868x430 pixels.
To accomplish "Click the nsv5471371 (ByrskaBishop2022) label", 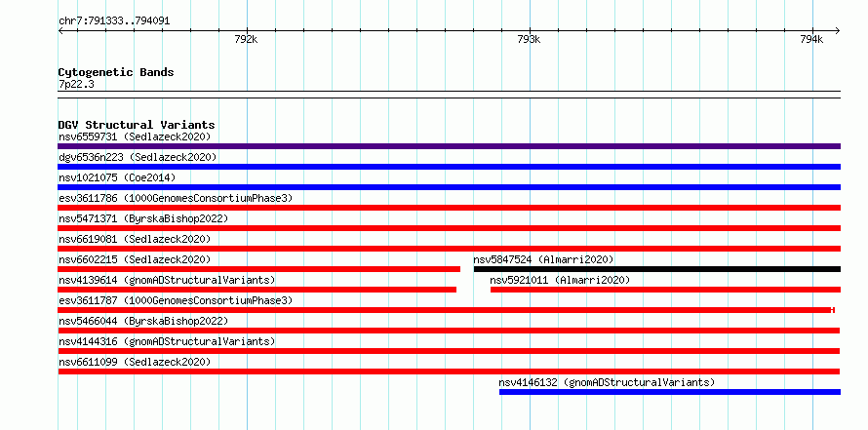I will [143, 218].
